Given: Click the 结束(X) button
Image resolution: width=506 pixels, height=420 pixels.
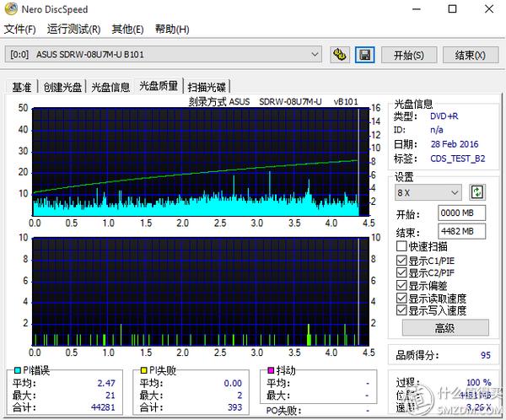Looking at the screenshot, I should (x=470, y=55).
